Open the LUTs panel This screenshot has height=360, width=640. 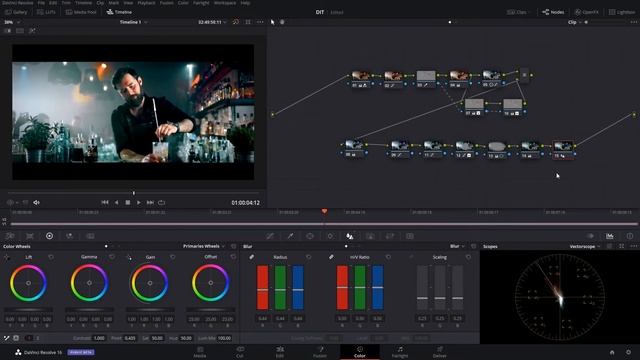pyautogui.click(x=46, y=12)
